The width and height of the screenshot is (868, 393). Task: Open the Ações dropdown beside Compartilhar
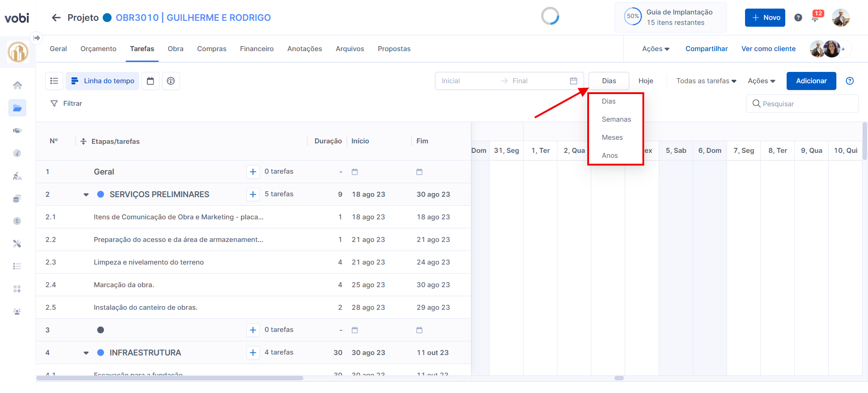click(656, 49)
